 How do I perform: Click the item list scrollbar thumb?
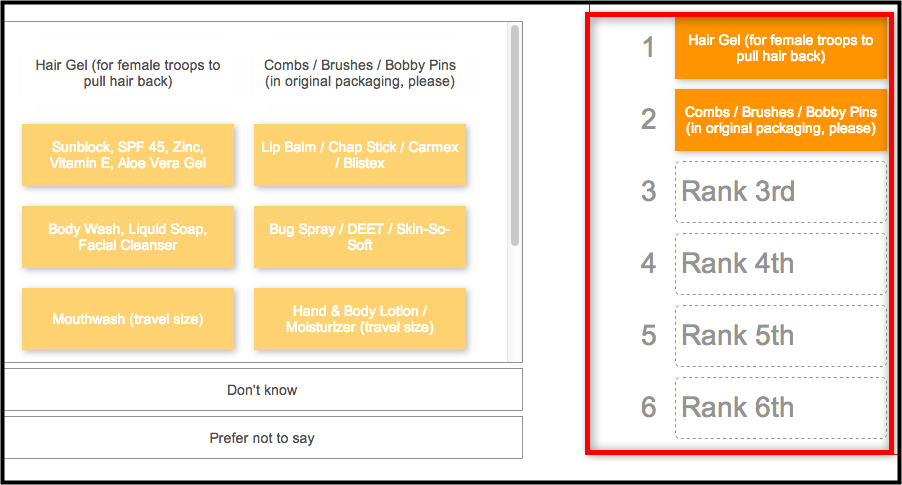(x=515, y=135)
